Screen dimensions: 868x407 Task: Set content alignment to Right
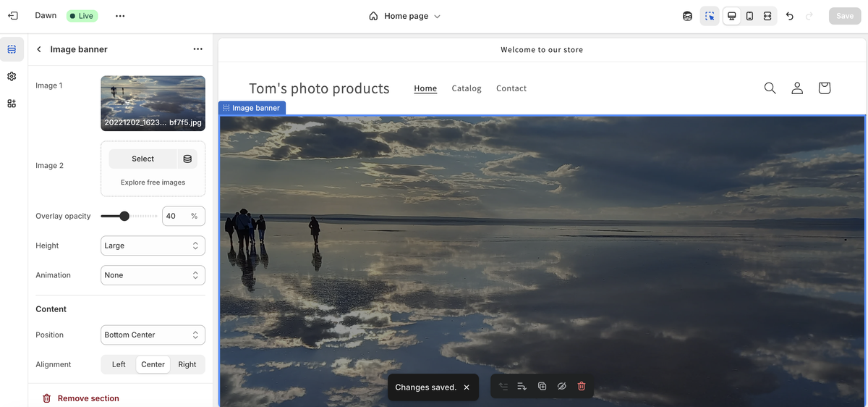[187, 364]
